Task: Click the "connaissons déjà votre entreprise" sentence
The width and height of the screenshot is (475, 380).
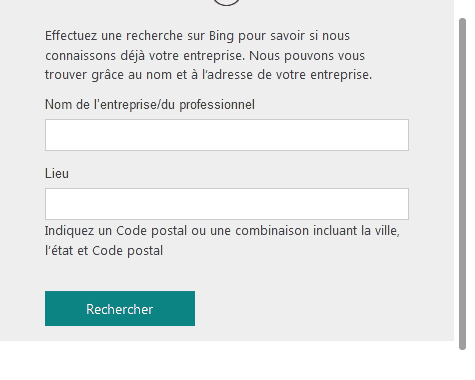Action: point(145,55)
